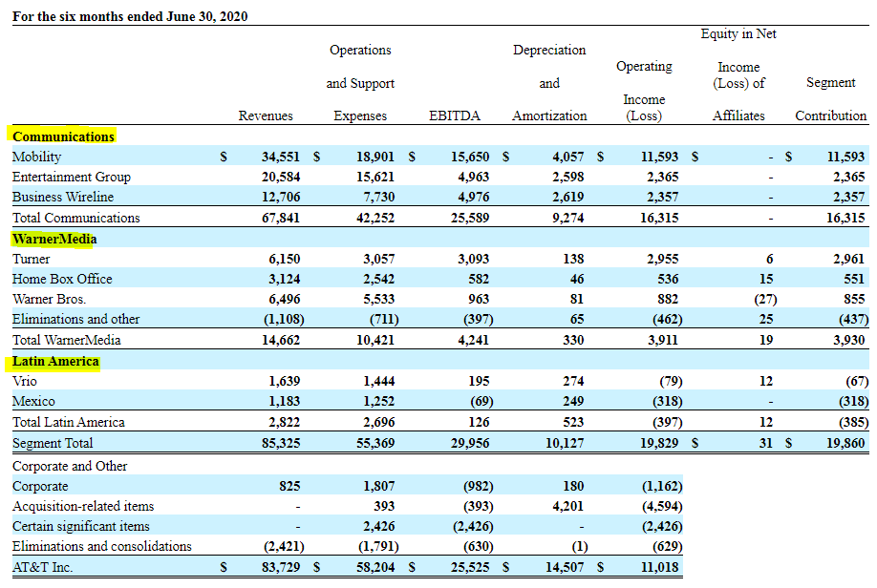The image size is (877, 588).
Task: Select the Corporate and Other heading
Action: coord(70,466)
